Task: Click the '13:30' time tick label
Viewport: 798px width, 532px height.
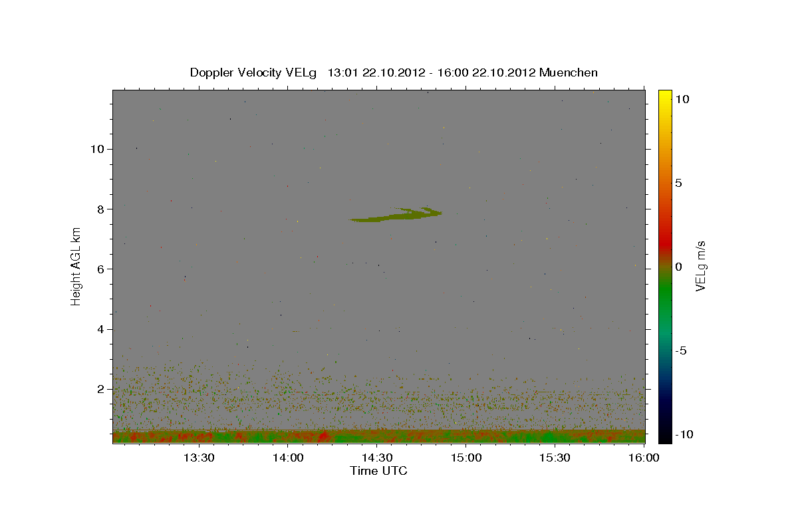Action: (198, 458)
